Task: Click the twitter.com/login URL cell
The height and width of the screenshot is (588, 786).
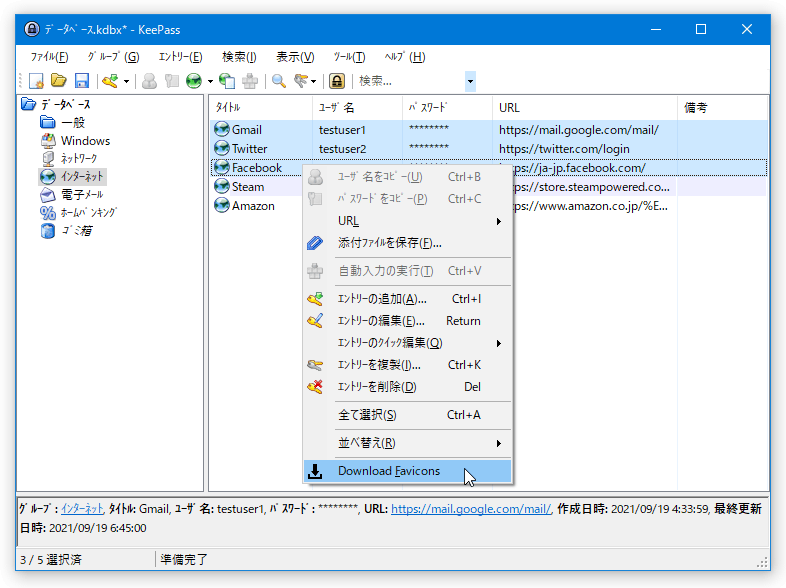Action: tap(564, 149)
